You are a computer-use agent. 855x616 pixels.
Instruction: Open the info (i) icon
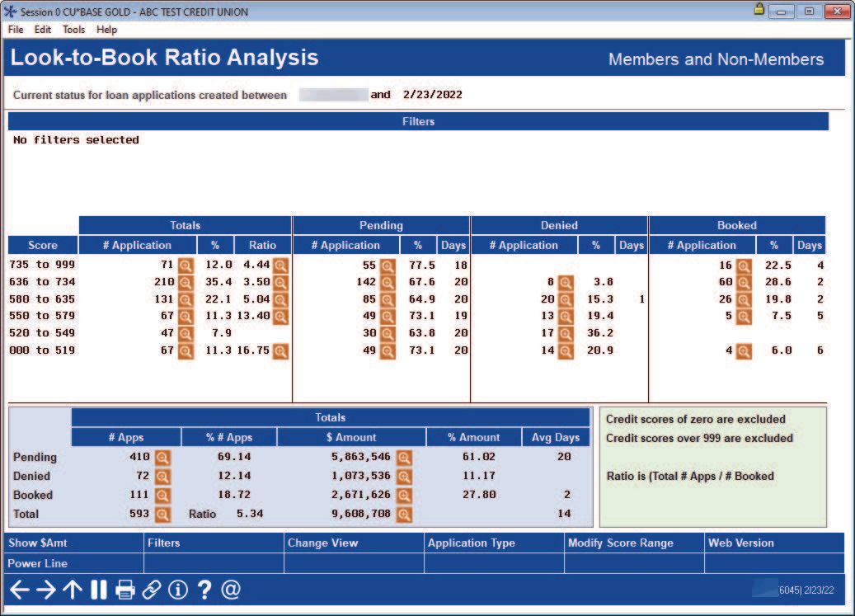tap(178, 590)
